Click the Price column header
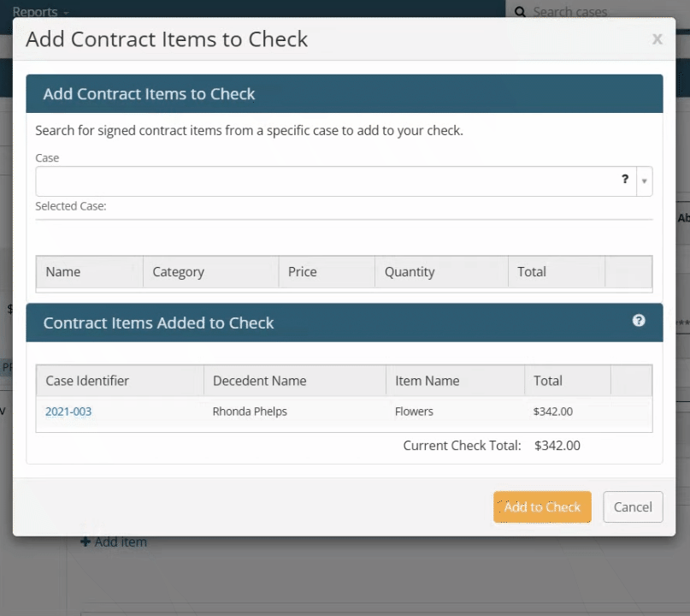The height and width of the screenshot is (616, 690). [327, 272]
